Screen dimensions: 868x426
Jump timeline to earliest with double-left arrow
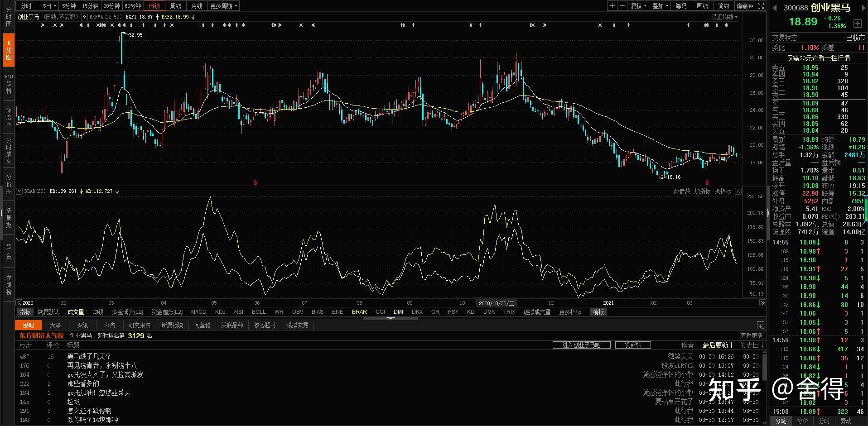(x=19, y=303)
